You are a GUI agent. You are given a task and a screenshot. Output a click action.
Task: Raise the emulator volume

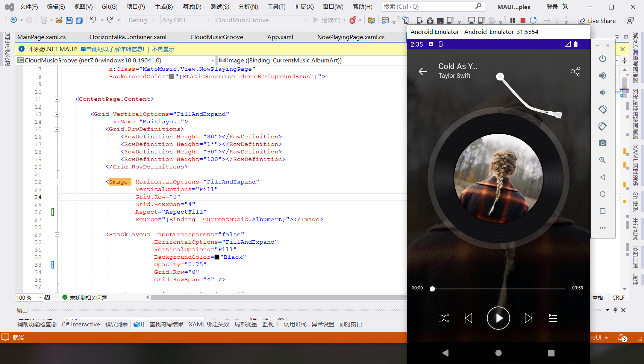(x=602, y=76)
